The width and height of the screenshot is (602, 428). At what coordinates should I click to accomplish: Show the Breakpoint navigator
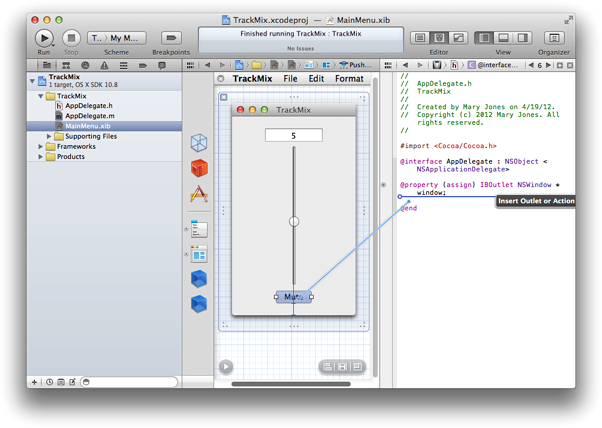[x=143, y=65]
